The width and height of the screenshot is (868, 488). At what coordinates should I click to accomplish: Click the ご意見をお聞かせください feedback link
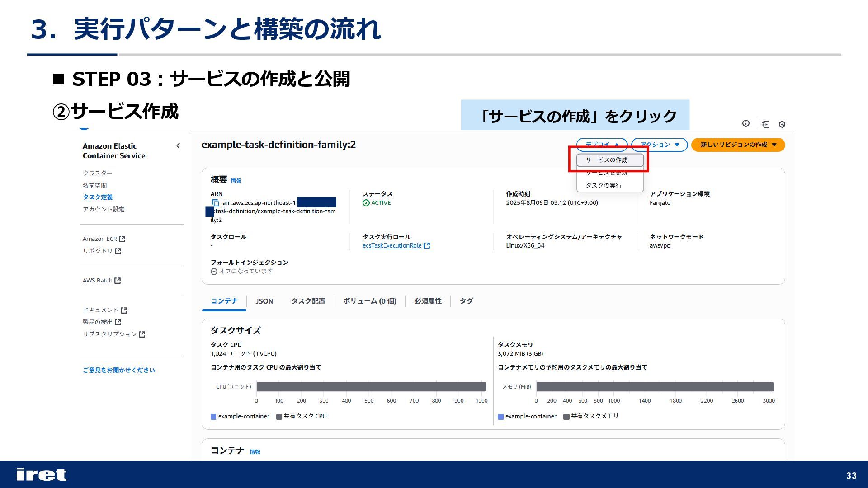click(x=119, y=370)
